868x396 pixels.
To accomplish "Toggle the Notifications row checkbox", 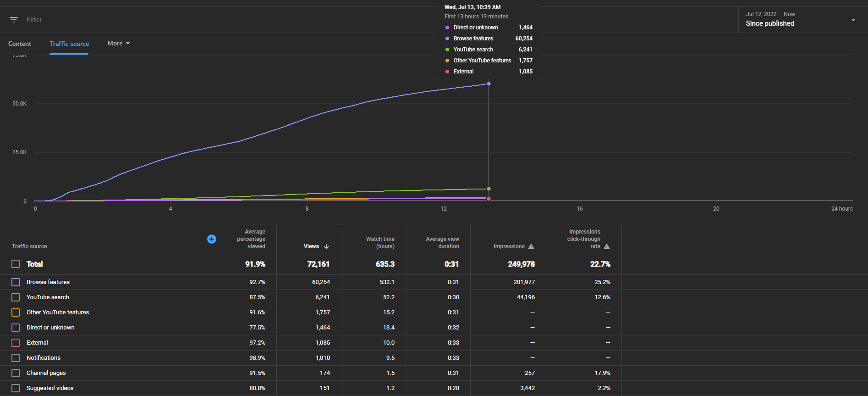I will (16, 358).
